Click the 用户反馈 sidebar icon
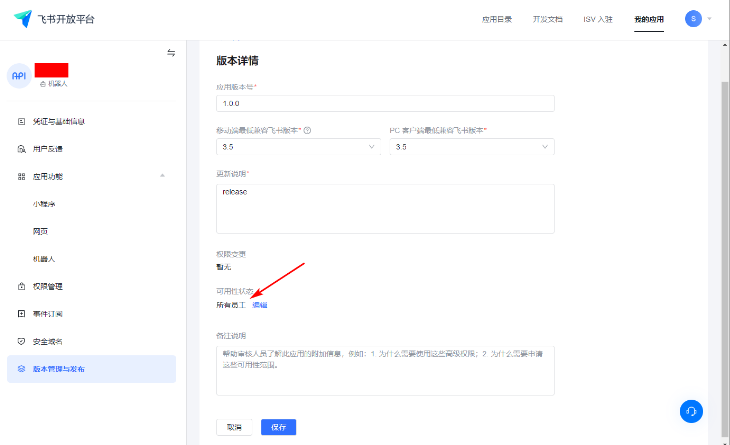Viewport: 730px width, 445px height. [x=21, y=149]
